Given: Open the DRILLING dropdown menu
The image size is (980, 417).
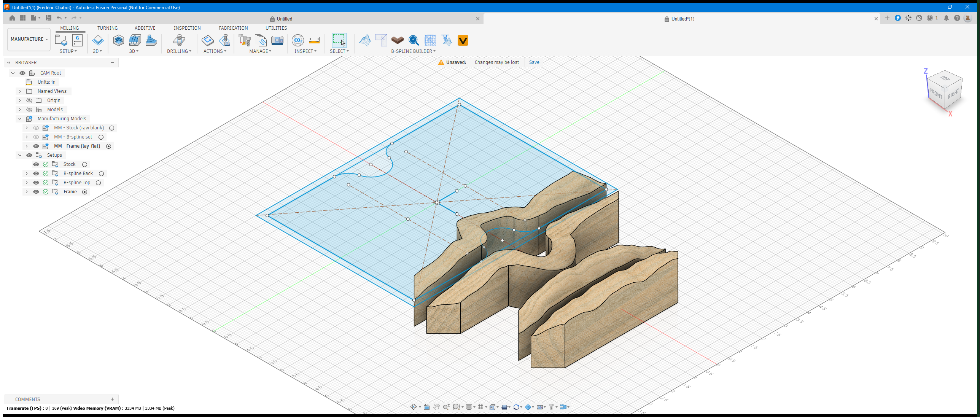Looking at the screenshot, I should (179, 51).
